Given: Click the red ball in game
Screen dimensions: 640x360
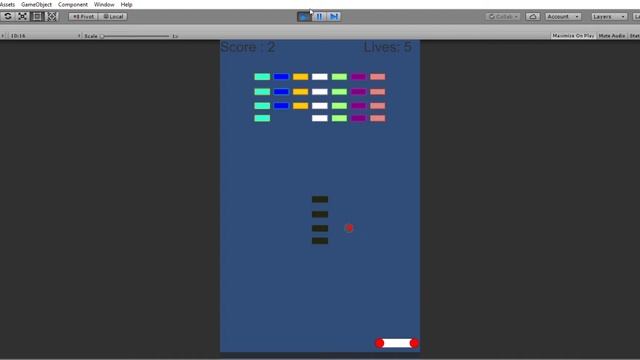Looking at the screenshot, I should coord(349,228).
